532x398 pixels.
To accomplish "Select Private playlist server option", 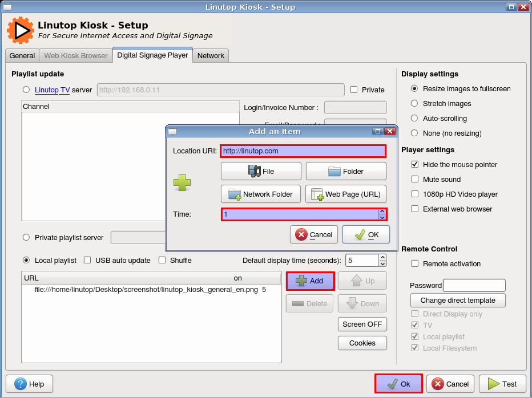I will click(26, 237).
